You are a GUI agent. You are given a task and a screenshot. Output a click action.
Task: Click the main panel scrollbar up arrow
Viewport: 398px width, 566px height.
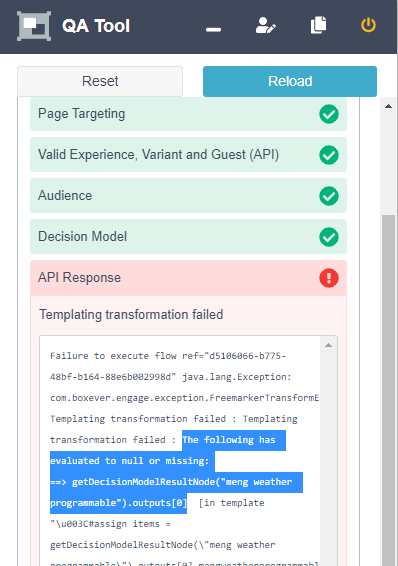pyautogui.click(x=388, y=106)
